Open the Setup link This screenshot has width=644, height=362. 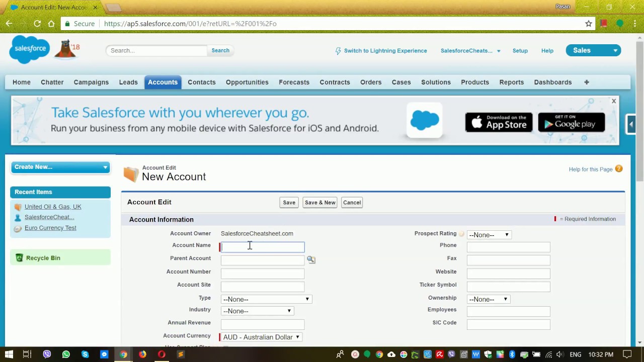(x=520, y=51)
